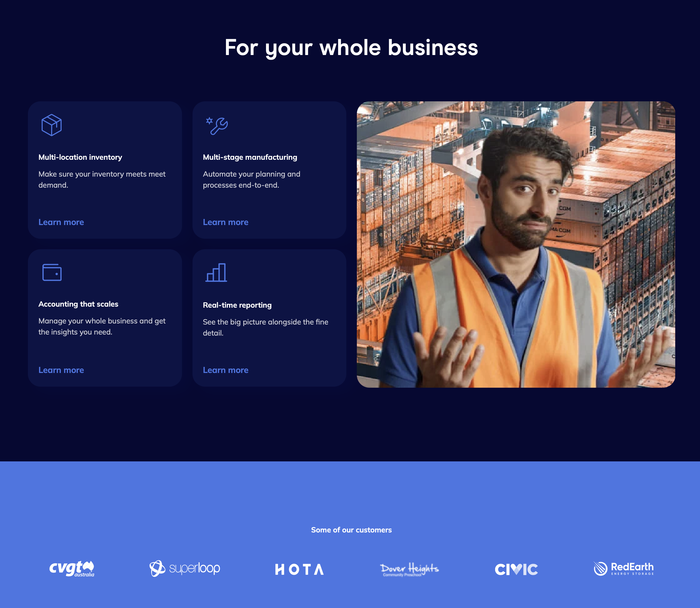
Task: Follow Learn more under Accounting that scales
Action: click(61, 370)
